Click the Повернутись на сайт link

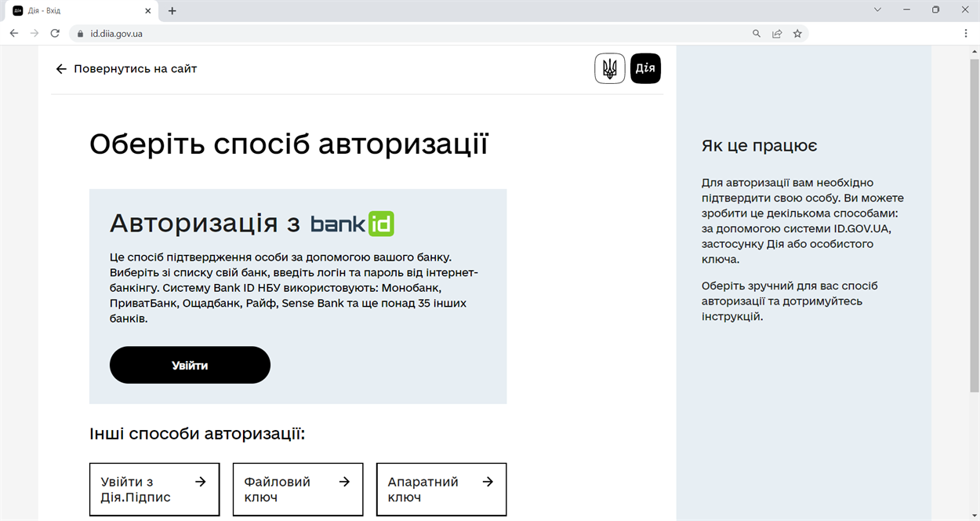[135, 69]
